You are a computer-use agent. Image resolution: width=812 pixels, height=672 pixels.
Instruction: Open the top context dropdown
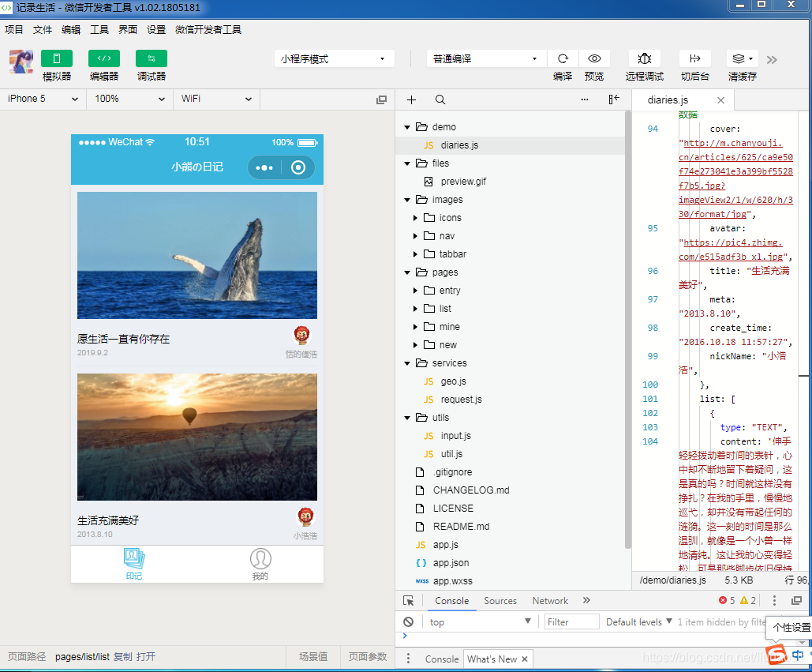click(x=480, y=622)
